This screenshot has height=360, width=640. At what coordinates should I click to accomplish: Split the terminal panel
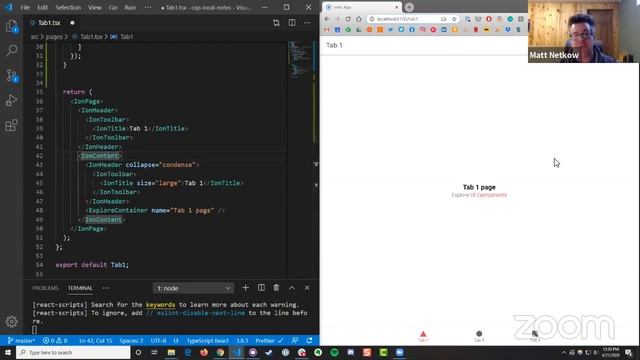coord(261,288)
